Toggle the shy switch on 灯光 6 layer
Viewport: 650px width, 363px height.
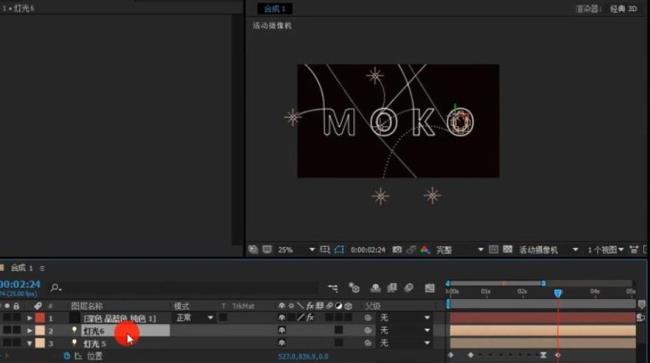[x=282, y=330]
